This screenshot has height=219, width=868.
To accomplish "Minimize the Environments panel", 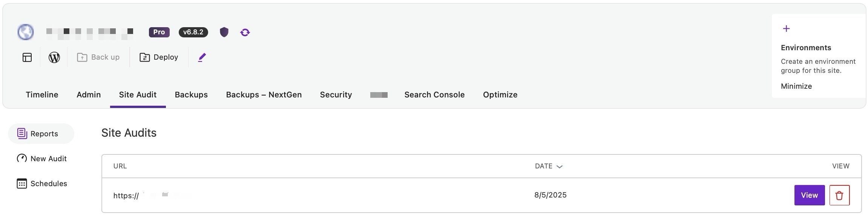I will tap(796, 86).
